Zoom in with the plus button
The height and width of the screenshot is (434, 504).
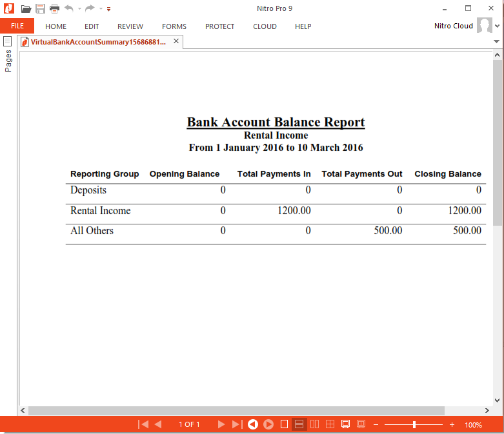(x=452, y=425)
